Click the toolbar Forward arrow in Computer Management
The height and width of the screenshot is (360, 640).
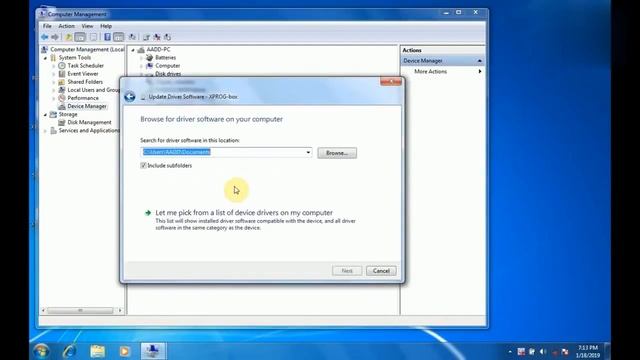click(55, 37)
